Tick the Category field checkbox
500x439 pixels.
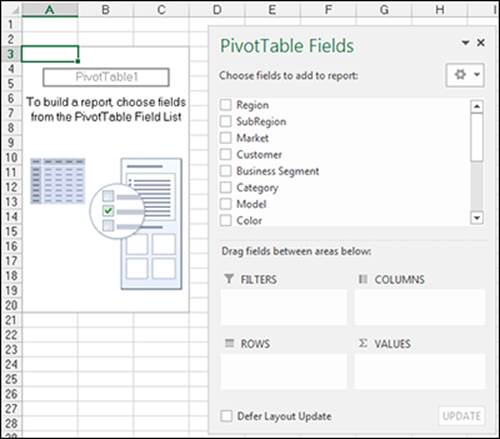(226, 187)
